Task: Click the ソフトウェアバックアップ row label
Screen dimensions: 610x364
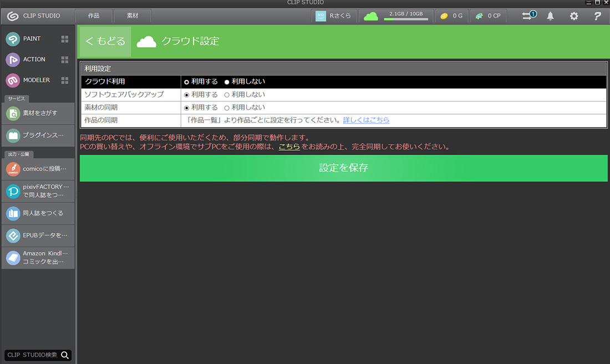Action: (124, 95)
